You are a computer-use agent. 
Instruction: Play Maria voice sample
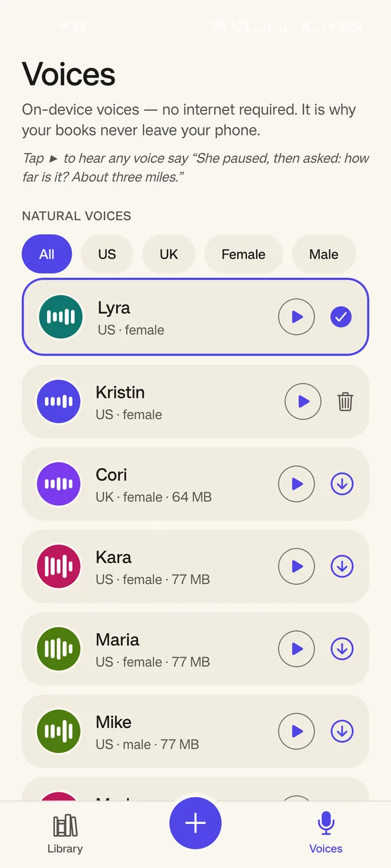[x=296, y=649]
